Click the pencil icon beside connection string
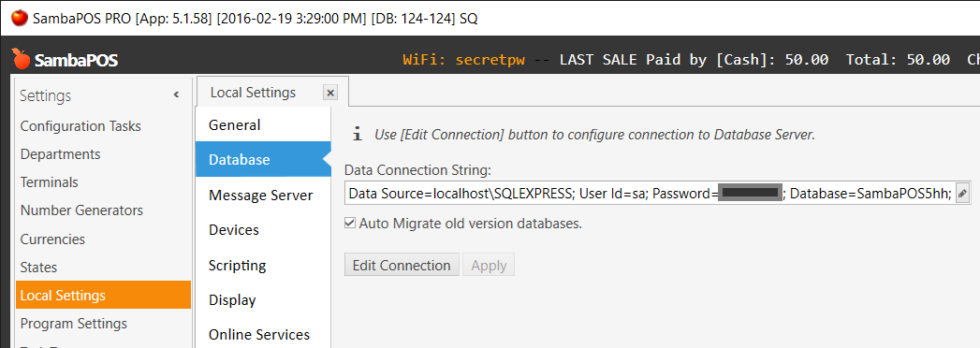Screen dimensions: 980x348 [962, 195]
